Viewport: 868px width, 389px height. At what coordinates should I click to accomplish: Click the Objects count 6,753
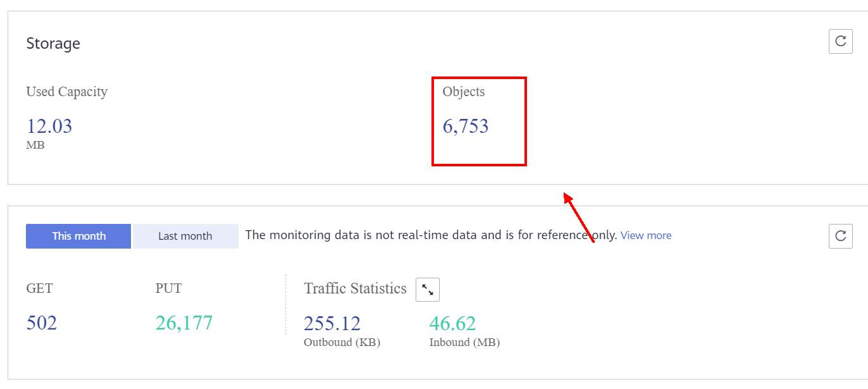[x=466, y=127]
